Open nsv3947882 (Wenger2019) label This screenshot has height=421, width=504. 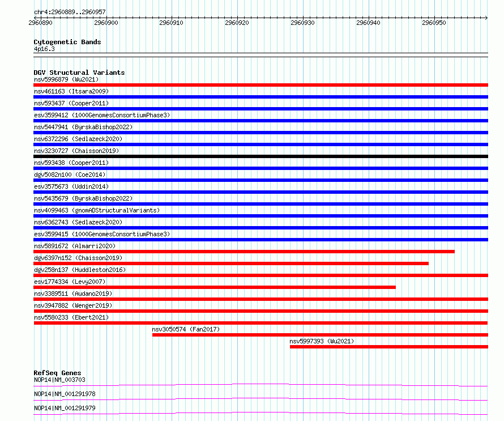pos(73,305)
